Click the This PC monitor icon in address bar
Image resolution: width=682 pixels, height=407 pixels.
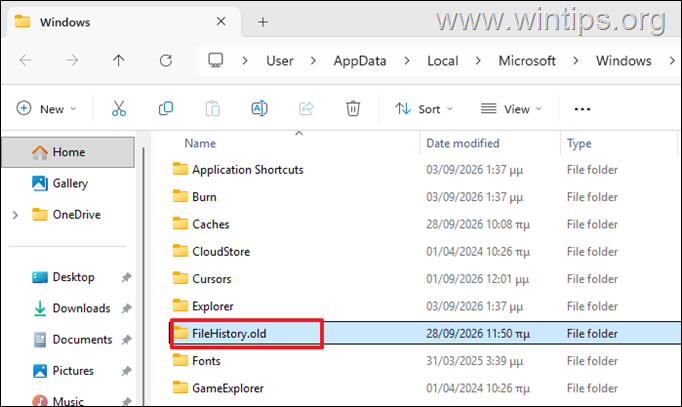pos(215,60)
